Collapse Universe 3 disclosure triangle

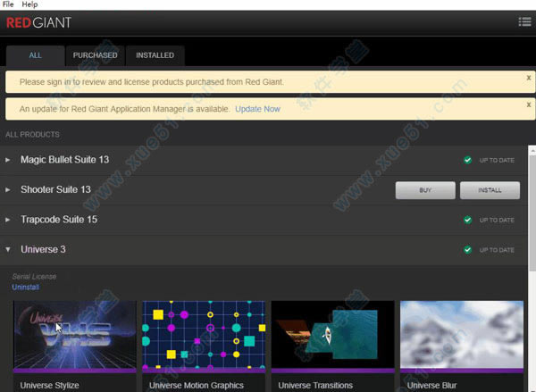(x=7, y=249)
